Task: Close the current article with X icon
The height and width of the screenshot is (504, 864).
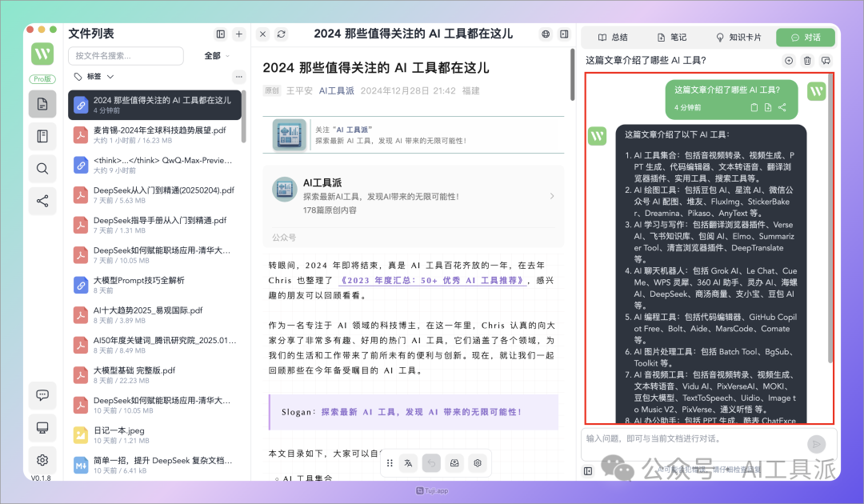Action: [263, 34]
